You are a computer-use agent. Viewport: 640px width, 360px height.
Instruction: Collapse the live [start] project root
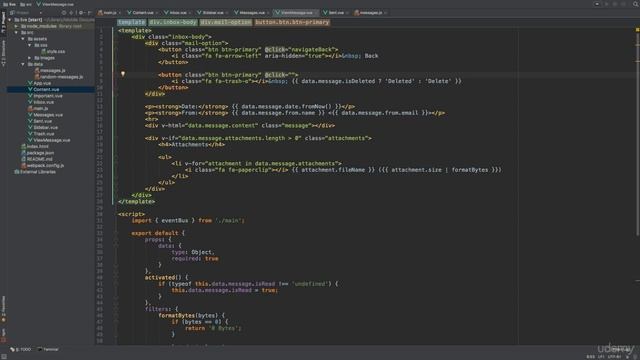tap(10, 20)
